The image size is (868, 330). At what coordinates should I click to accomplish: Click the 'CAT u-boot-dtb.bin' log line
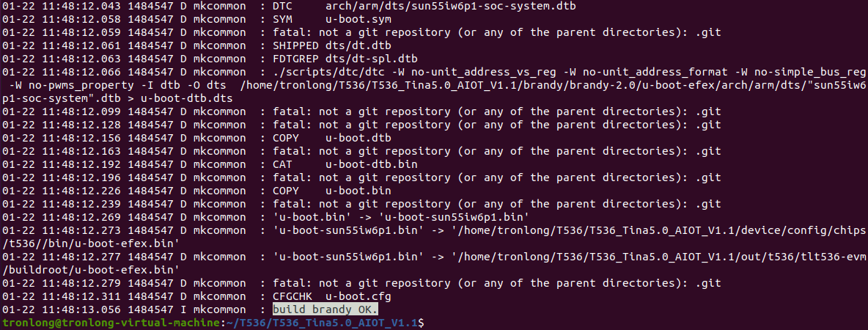tap(345, 164)
